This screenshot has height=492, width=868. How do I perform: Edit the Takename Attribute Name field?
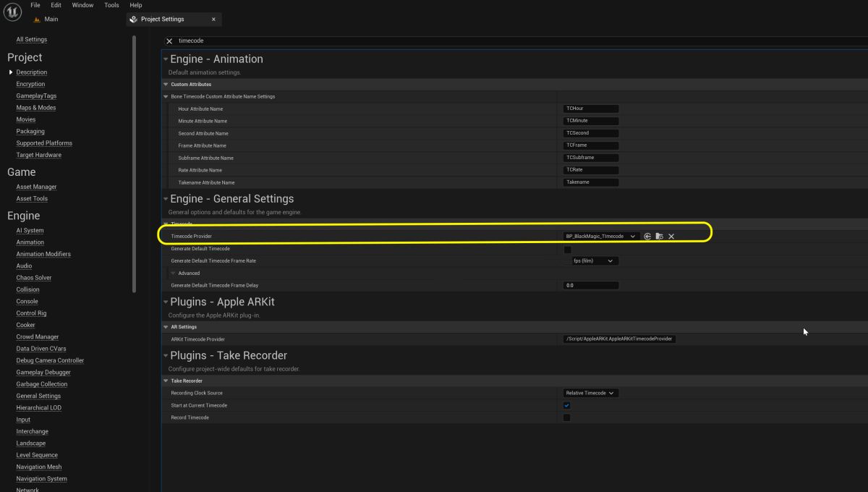[x=591, y=182]
